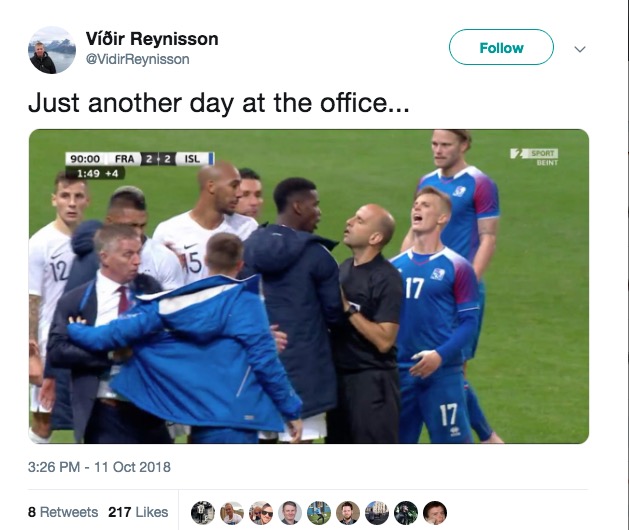
Task: Open the embedded football match image
Action: point(308,286)
